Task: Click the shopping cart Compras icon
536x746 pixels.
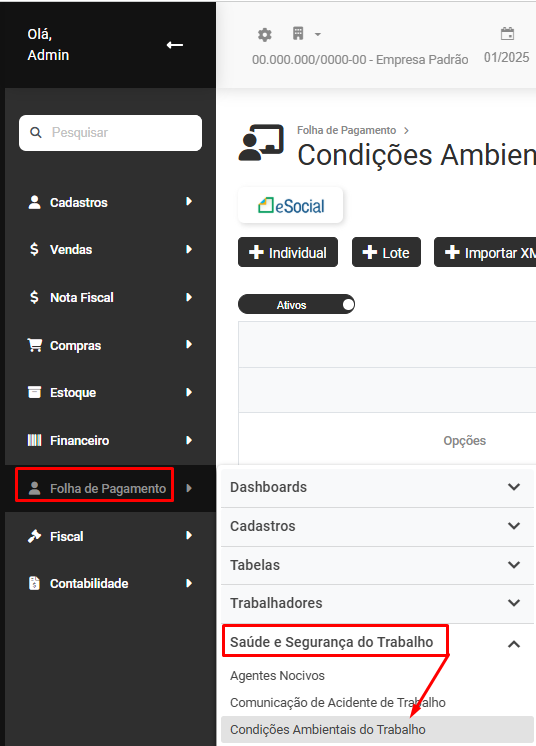Action: coord(34,345)
